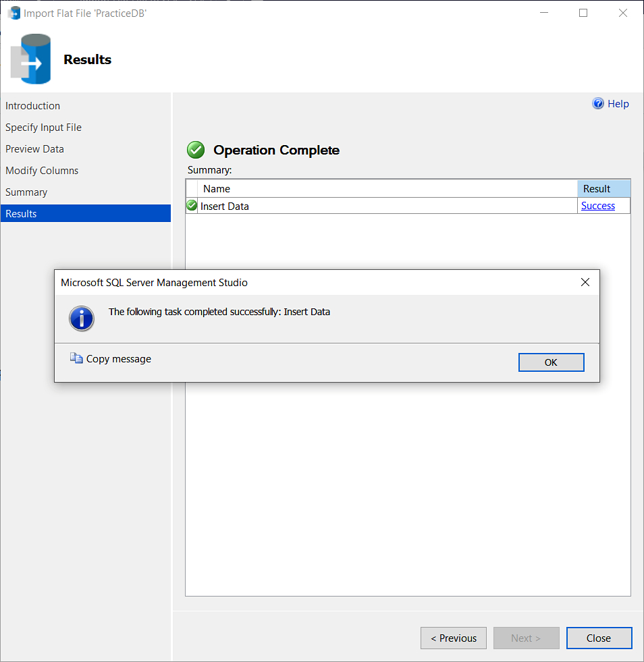This screenshot has height=662, width=644.
Task: Minimize the Import Flat File window
Action: pyautogui.click(x=544, y=13)
